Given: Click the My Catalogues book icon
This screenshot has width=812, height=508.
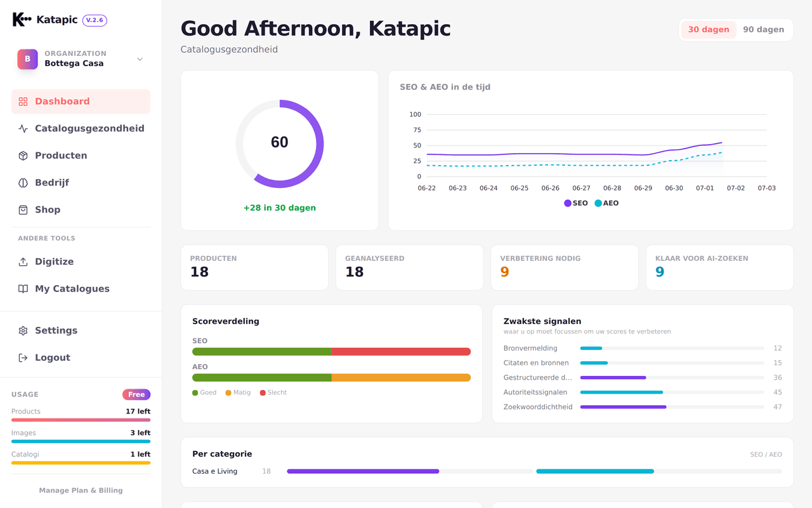Looking at the screenshot, I should pos(23,289).
